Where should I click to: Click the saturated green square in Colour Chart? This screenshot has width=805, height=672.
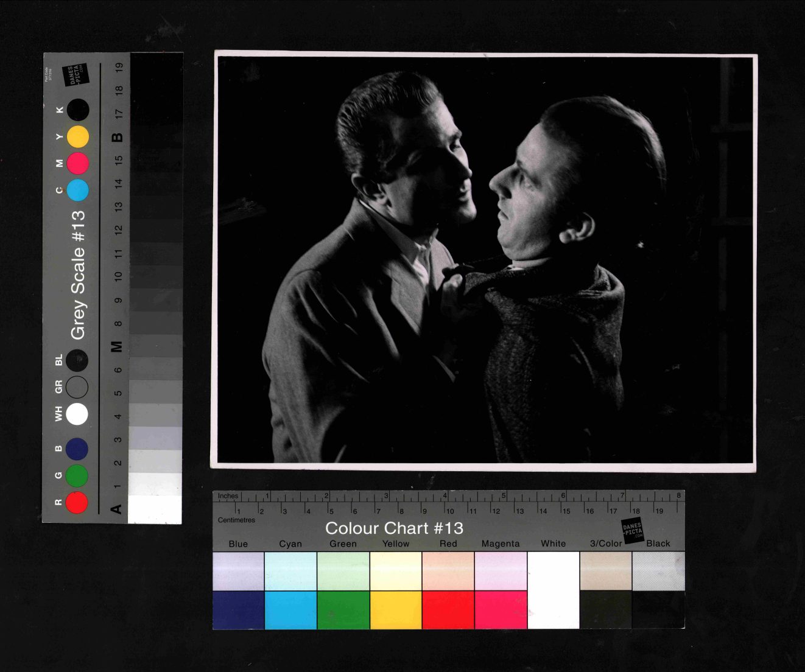coord(343,610)
